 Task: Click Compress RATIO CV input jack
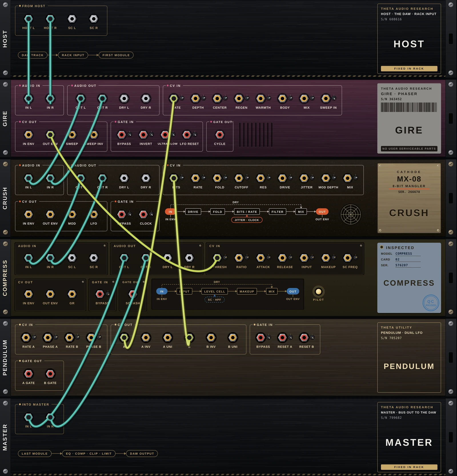click(x=239, y=258)
